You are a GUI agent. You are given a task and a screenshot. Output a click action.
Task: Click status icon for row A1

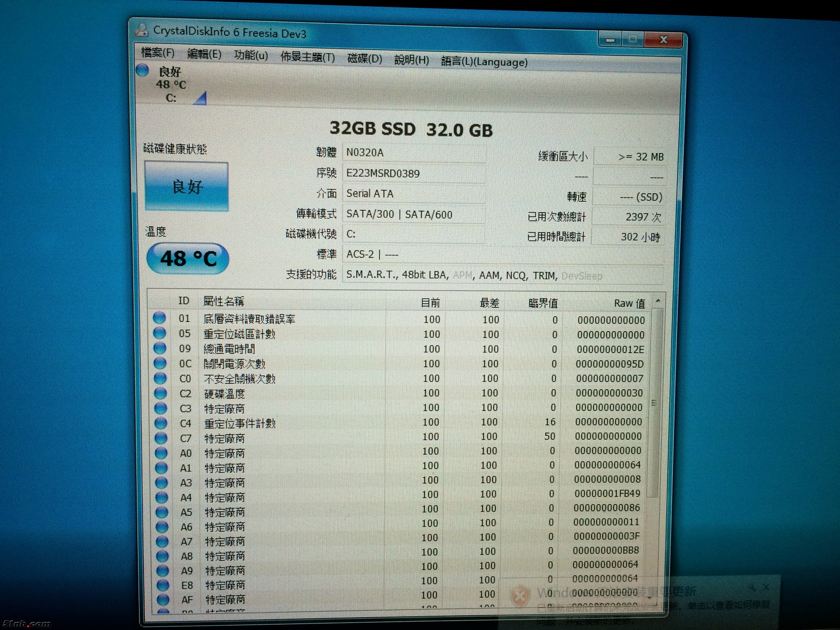click(x=161, y=468)
